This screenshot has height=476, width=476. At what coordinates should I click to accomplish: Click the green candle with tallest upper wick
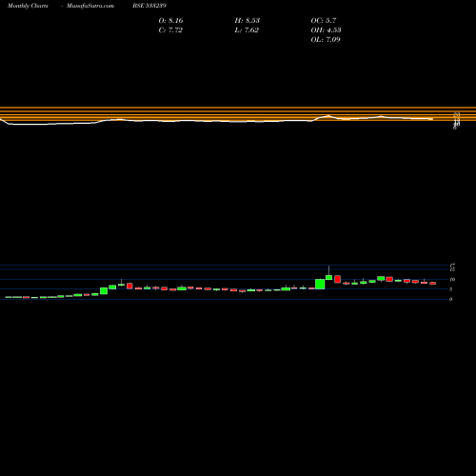(x=328, y=277)
